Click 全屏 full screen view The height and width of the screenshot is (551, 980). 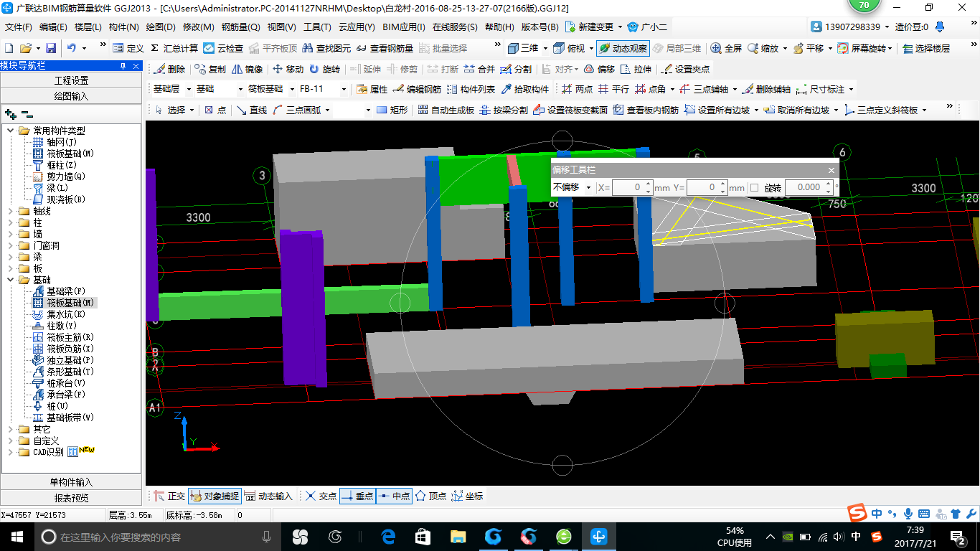[726, 48]
